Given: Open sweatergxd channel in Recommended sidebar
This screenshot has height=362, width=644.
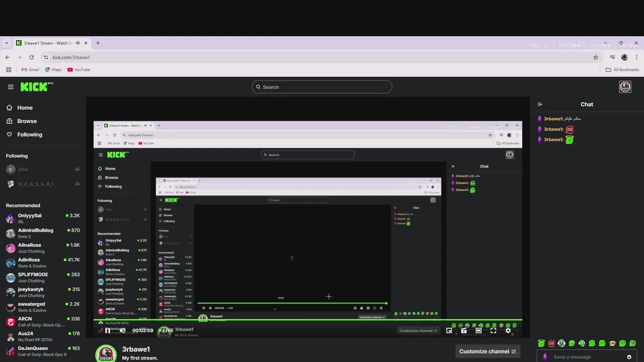Looking at the screenshot, I should click(x=43, y=307).
